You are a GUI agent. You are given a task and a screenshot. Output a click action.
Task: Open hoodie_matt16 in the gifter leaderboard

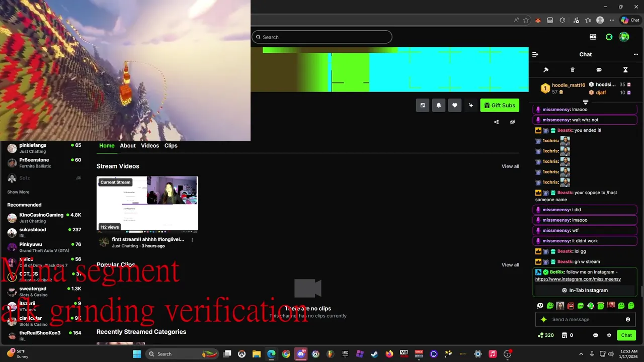pos(569,85)
